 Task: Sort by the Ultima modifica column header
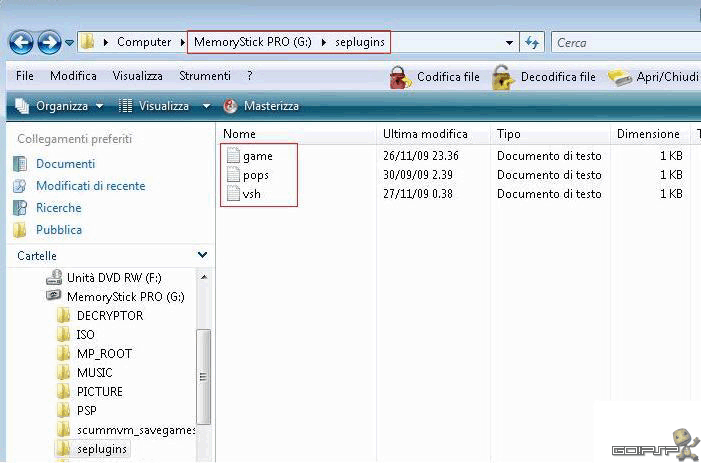tap(425, 134)
